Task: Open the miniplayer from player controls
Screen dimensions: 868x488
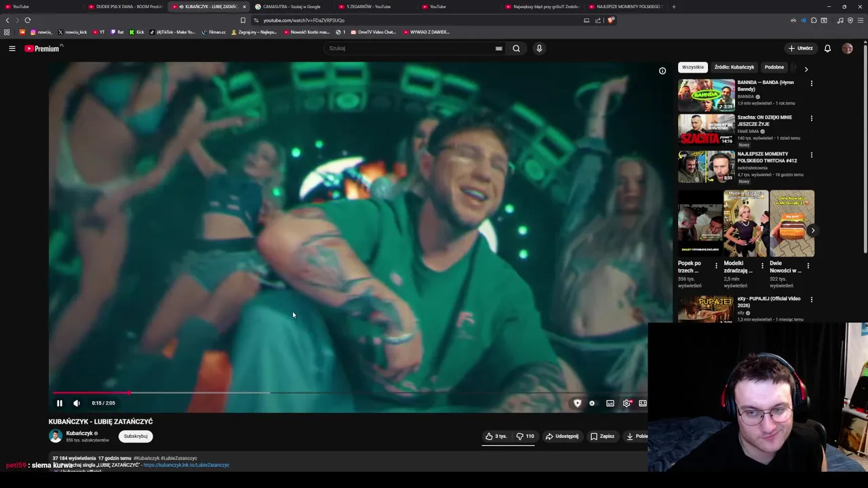Action: (610, 403)
